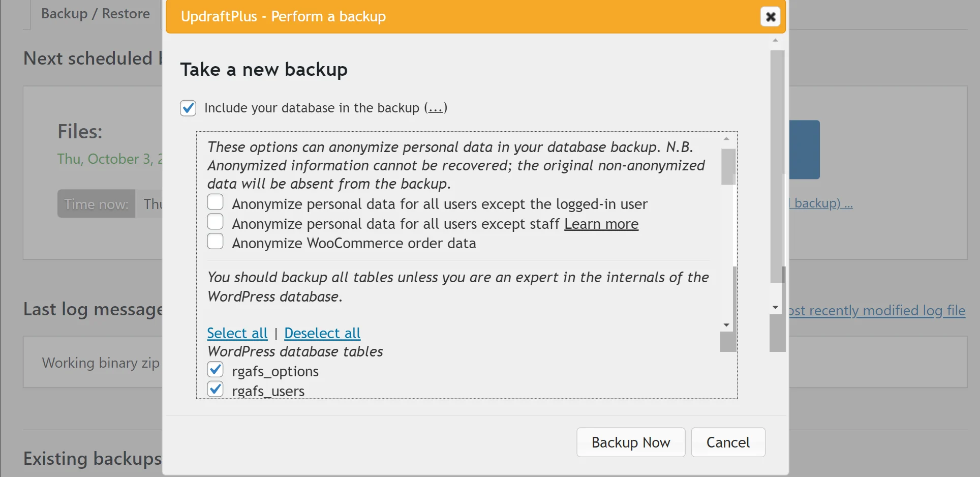This screenshot has width=980, height=477.
Task: Click the dialog's outer scroll-up arrow
Action: coord(775,41)
